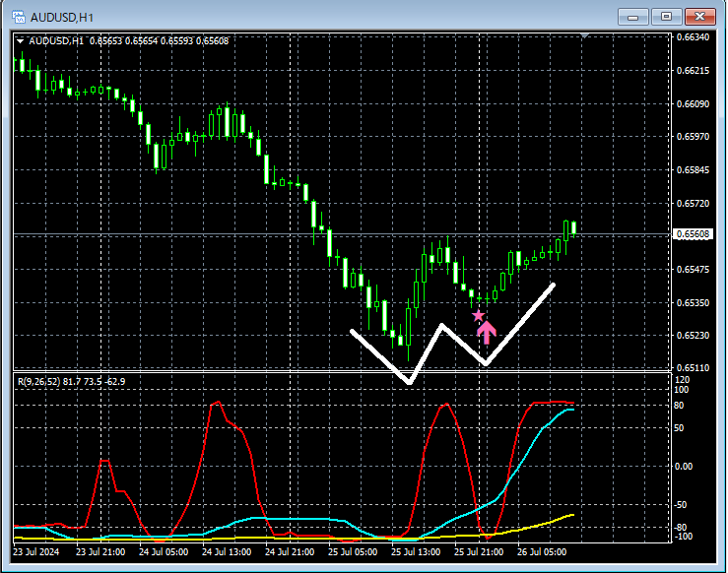Click the AUDUSD,H1 window title text
This screenshot has height=573, width=728.
[x=62, y=18]
